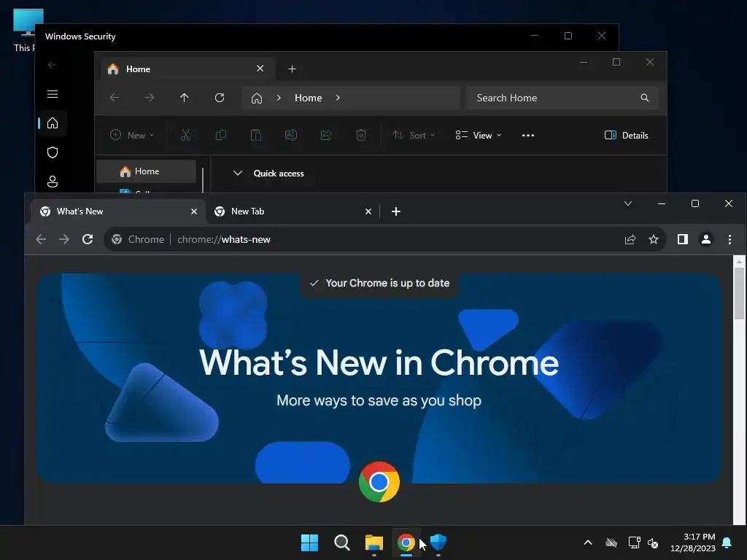Click the Rename icon in Explorer toolbar

291,135
